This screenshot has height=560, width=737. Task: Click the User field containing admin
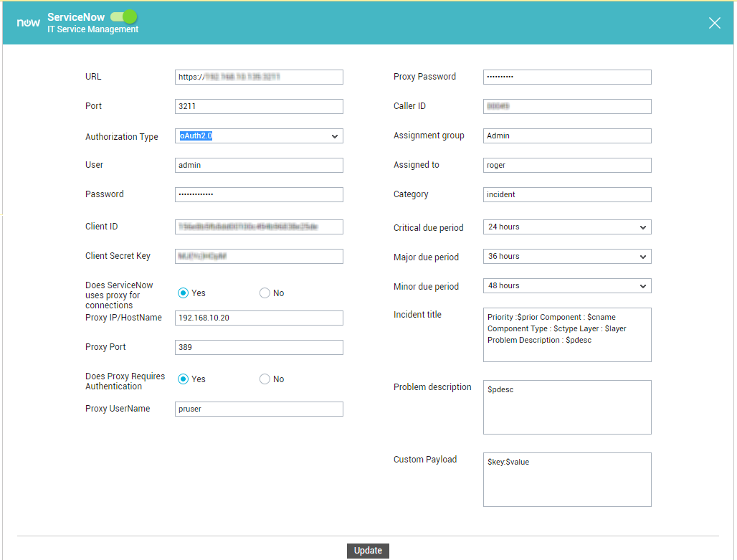(259, 165)
